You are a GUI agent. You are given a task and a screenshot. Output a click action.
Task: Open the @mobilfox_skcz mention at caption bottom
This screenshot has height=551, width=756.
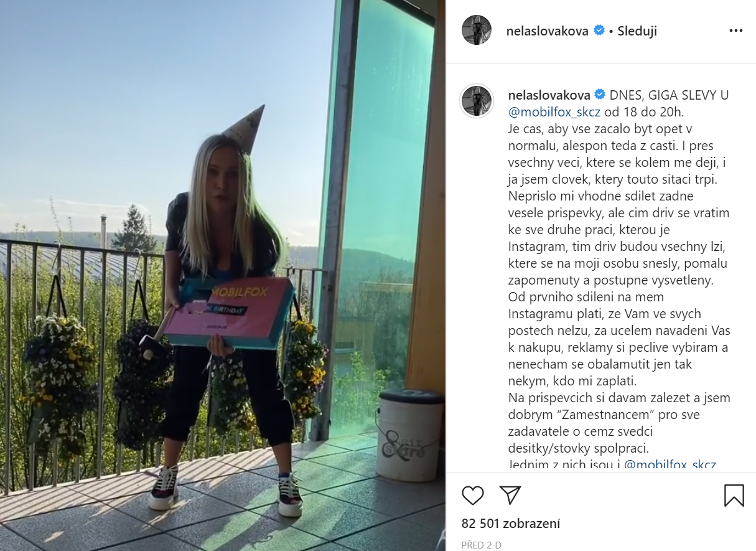click(670, 465)
